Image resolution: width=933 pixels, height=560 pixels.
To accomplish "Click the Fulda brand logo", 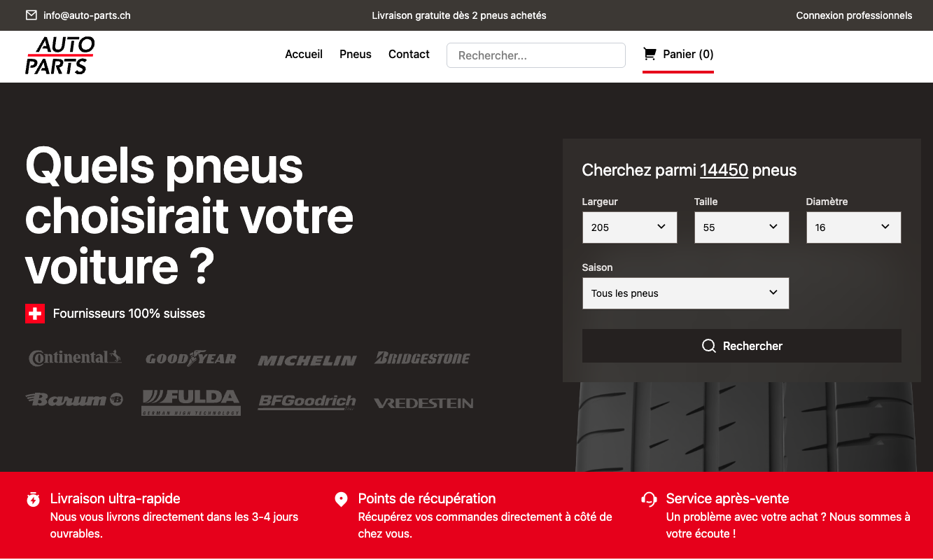I will (x=191, y=402).
